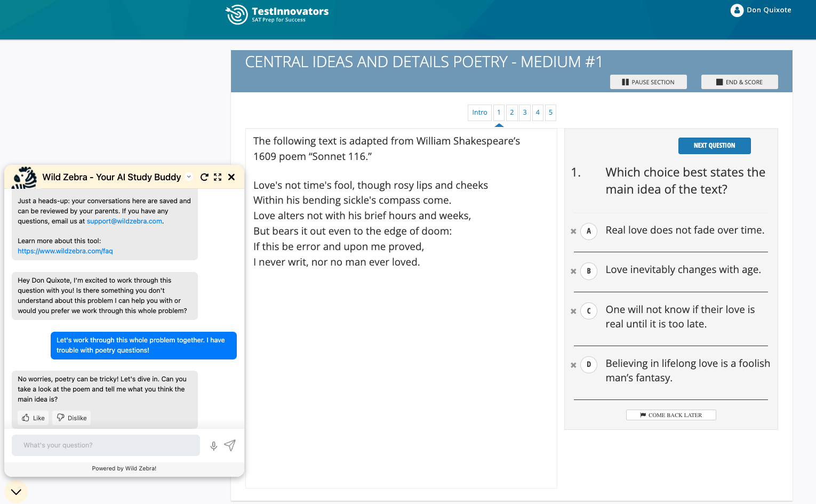Viewport: 816px width, 504px height.
Task: Click the thumbs-up Like button
Action: [33, 418]
